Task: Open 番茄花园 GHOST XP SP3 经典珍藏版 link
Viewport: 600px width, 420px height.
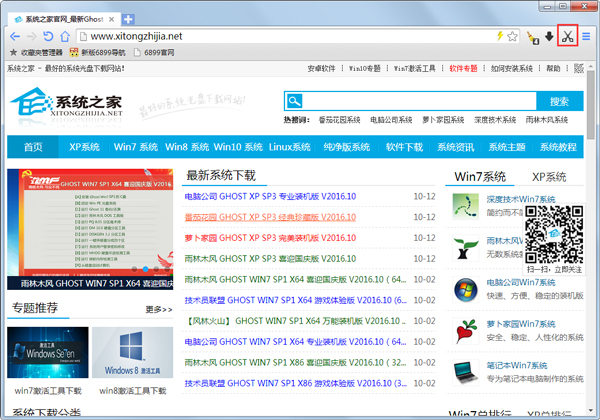Action: coord(270,217)
